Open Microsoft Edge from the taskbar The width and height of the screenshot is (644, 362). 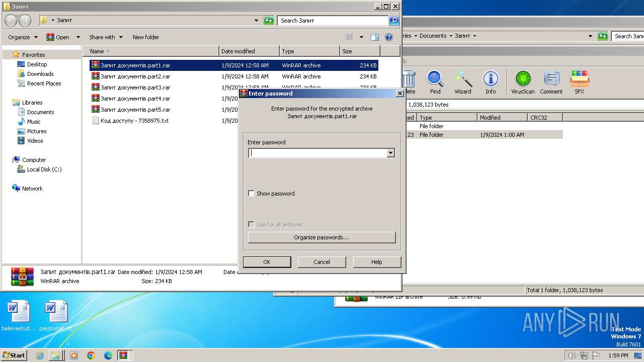pyautogui.click(x=108, y=355)
